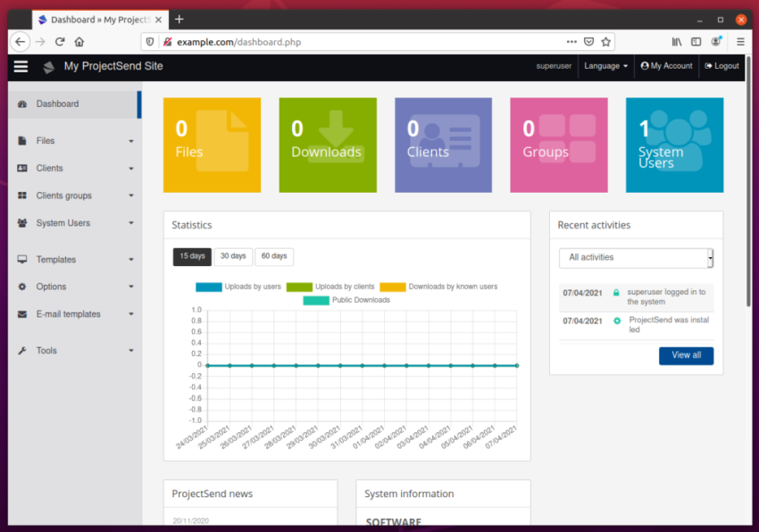Click the Clients ID card icon in sidebar

[22, 168]
